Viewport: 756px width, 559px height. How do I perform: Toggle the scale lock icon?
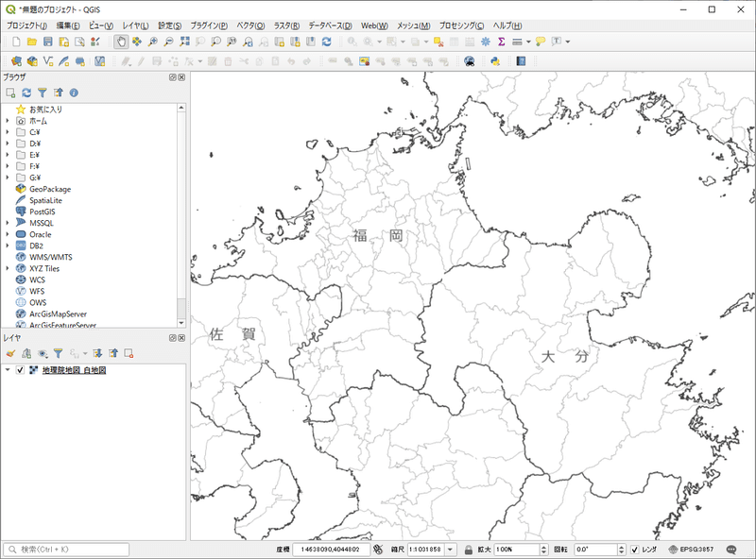pos(468,550)
